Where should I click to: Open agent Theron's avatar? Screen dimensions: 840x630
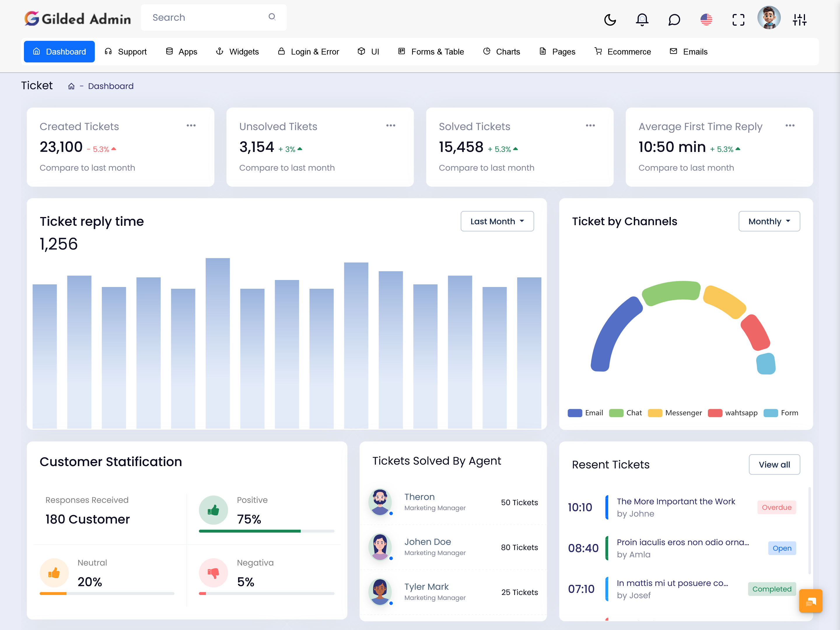380,502
